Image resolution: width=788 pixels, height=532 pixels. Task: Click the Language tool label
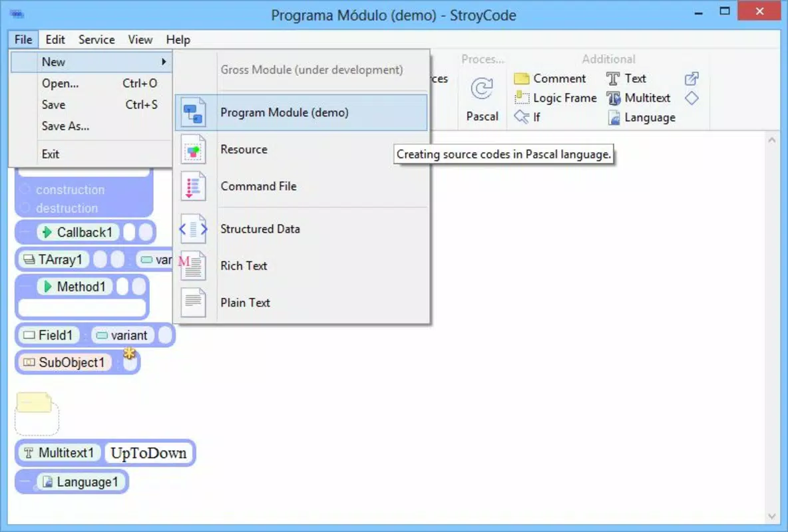(650, 118)
